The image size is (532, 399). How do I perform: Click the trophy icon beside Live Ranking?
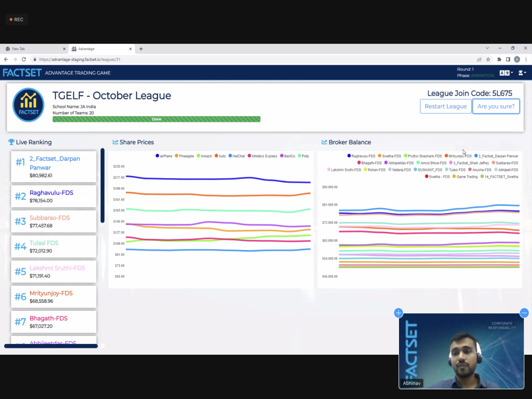pos(12,142)
